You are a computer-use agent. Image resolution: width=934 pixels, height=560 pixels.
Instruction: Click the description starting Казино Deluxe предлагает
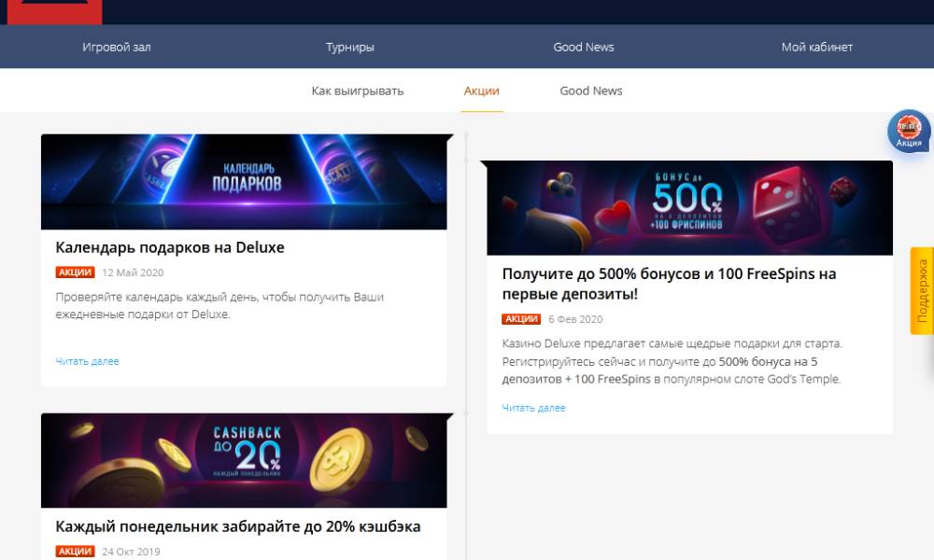point(672,361)
